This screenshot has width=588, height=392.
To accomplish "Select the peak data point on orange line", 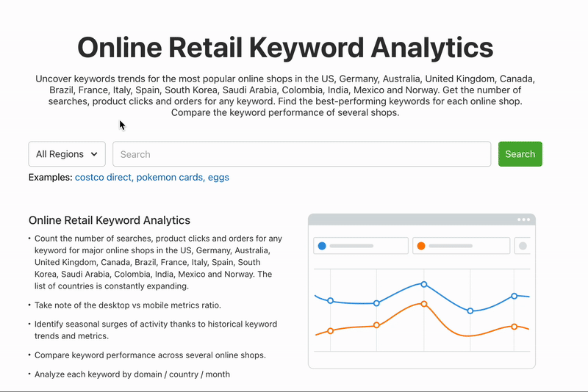I will [424, 303].
